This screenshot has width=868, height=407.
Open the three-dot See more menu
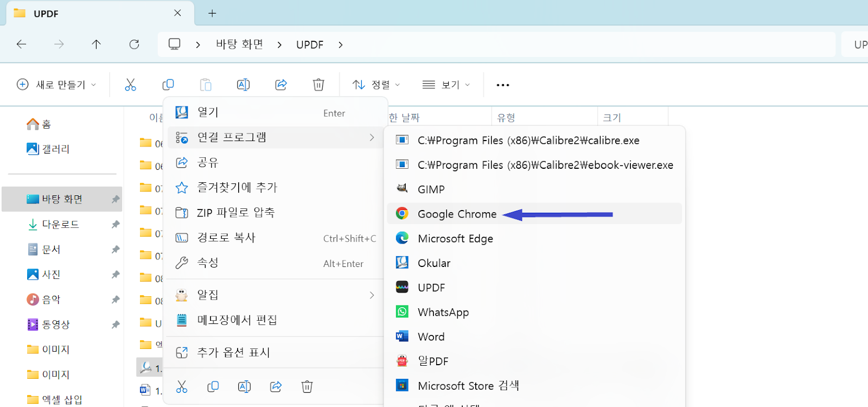pyautogui.click(x=503, y=85)
